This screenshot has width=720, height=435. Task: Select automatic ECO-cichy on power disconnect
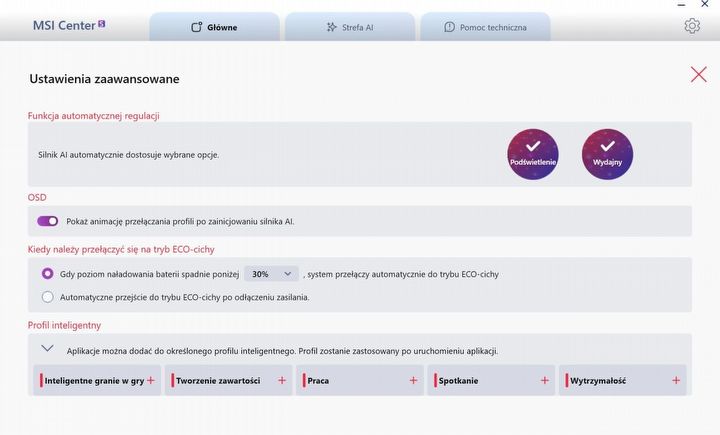[48, 297]
